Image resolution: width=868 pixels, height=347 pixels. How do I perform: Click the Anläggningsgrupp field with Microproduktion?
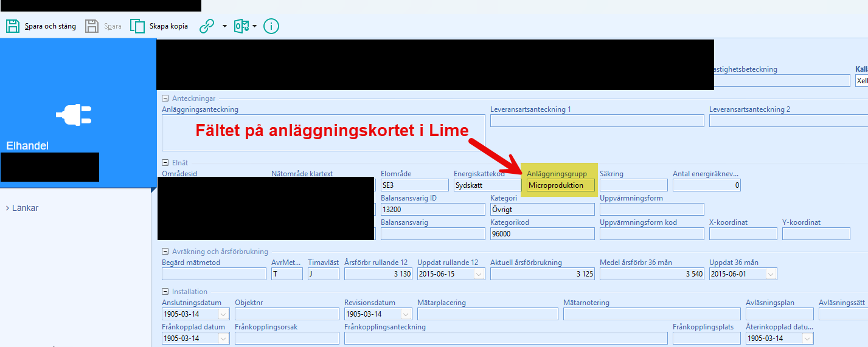[560, 185]
